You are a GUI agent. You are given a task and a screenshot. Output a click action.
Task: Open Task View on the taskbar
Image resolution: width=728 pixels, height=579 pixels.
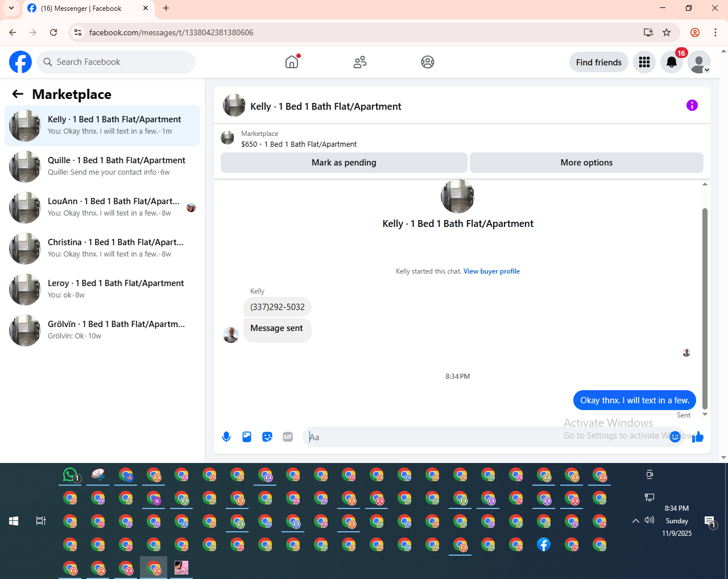point(41,521)
